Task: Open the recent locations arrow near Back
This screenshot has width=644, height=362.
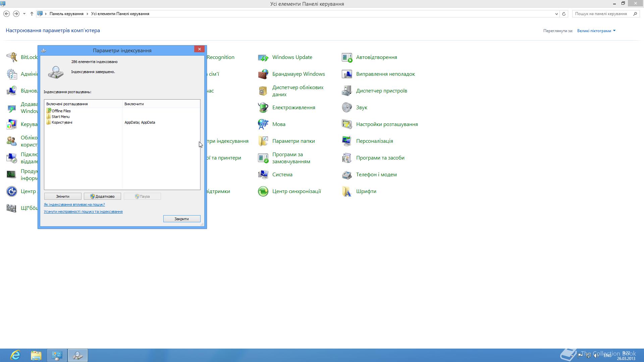Action: 24,14
